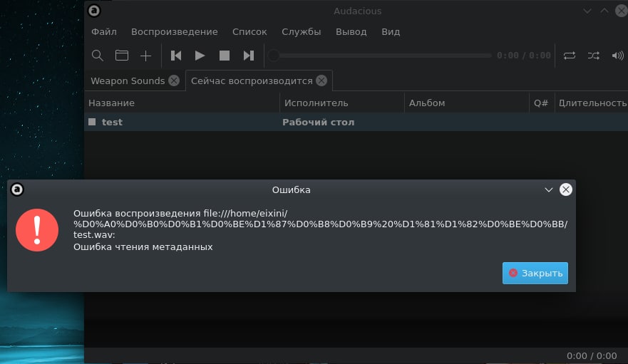Screen dimensions: 628x364
Task: Open the Вывод menu
Action: 351,31
